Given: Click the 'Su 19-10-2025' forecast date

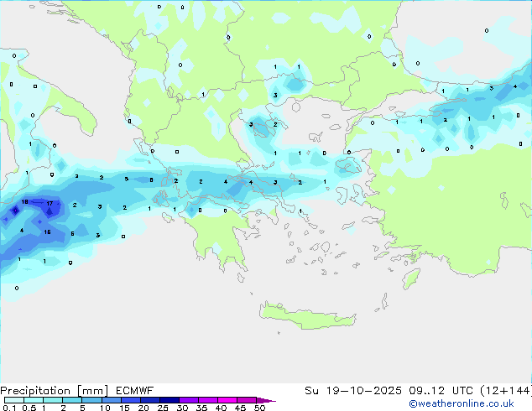Looking at the screenshot, I should pyautogui.click(x=353, y=391).
